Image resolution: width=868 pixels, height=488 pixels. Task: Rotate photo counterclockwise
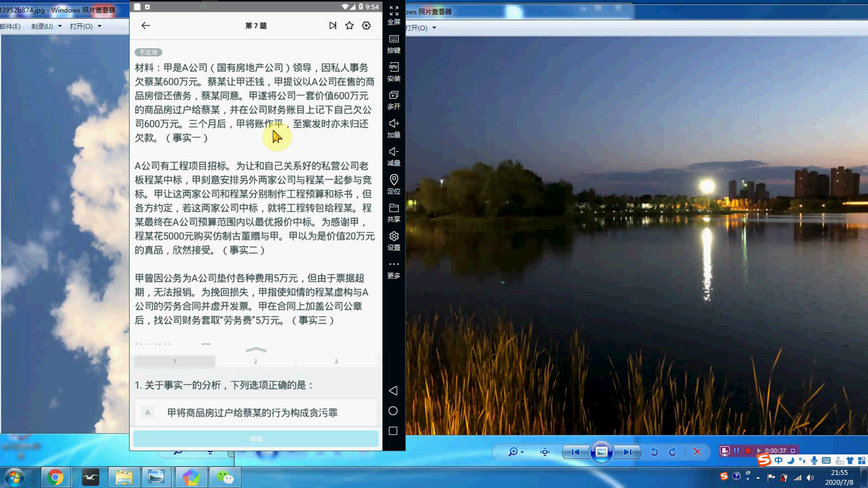pyautogui.click(x=654, y=452)
